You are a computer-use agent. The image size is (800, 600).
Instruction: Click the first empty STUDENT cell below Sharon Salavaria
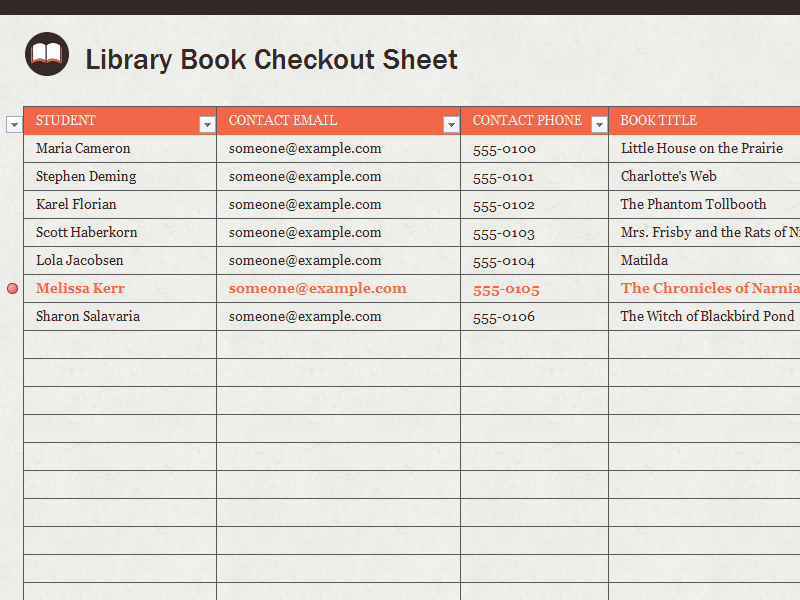(x=120, y=345)
